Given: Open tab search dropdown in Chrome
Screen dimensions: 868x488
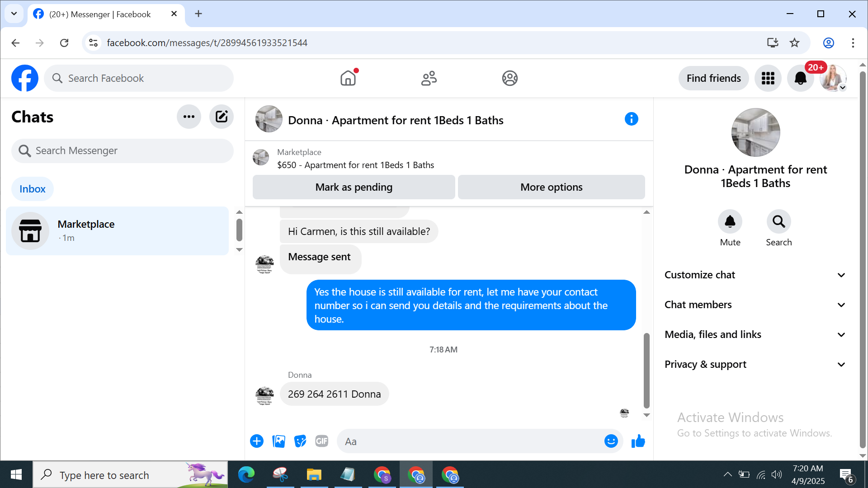Looking at the screenshot, I should [x=14, y=14].
